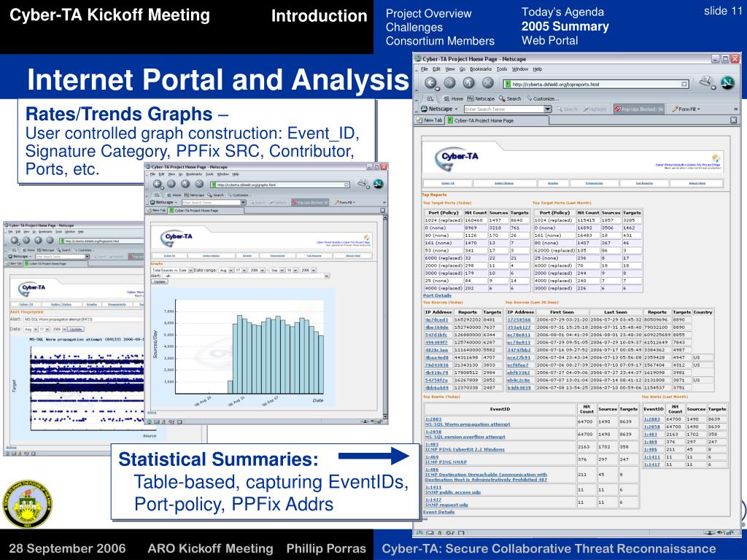The image size is (747, 560).
Task: Click '2005 Summary' in the slide header
Action: click(565, 26)
